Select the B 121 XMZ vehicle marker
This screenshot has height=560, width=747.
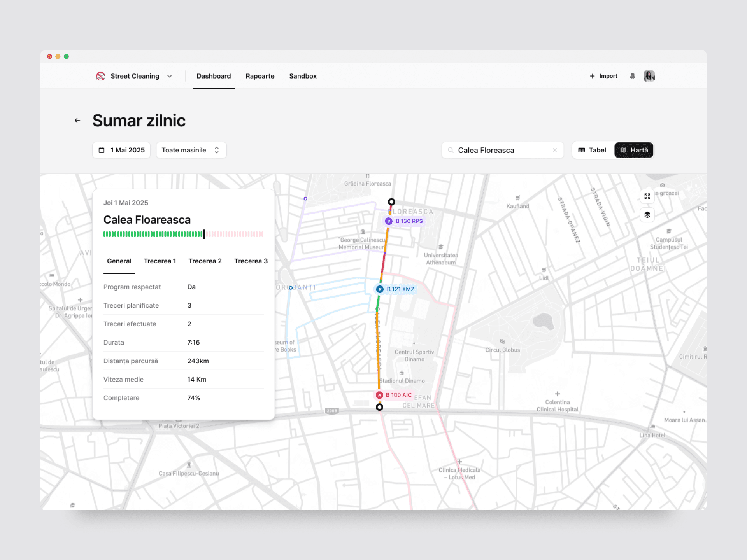395,289
